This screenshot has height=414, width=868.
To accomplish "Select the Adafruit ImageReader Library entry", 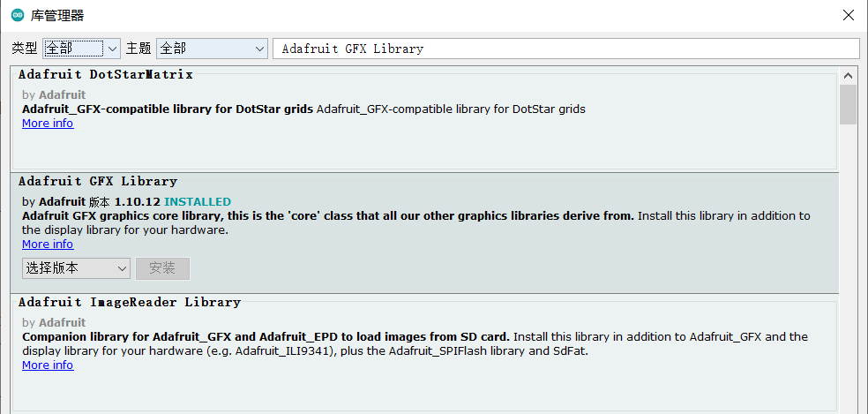I will [424, 355].
